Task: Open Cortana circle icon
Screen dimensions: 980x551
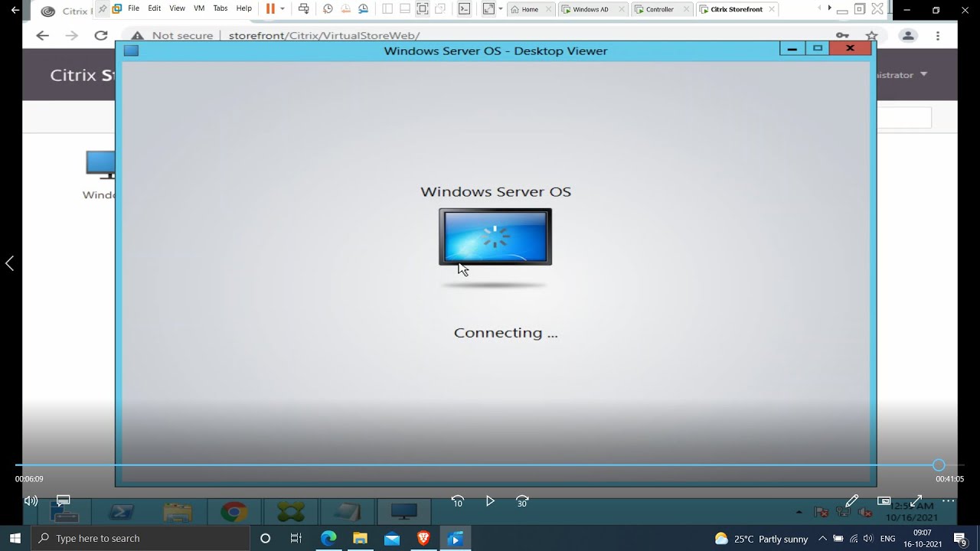Action: tap(265, 539)
